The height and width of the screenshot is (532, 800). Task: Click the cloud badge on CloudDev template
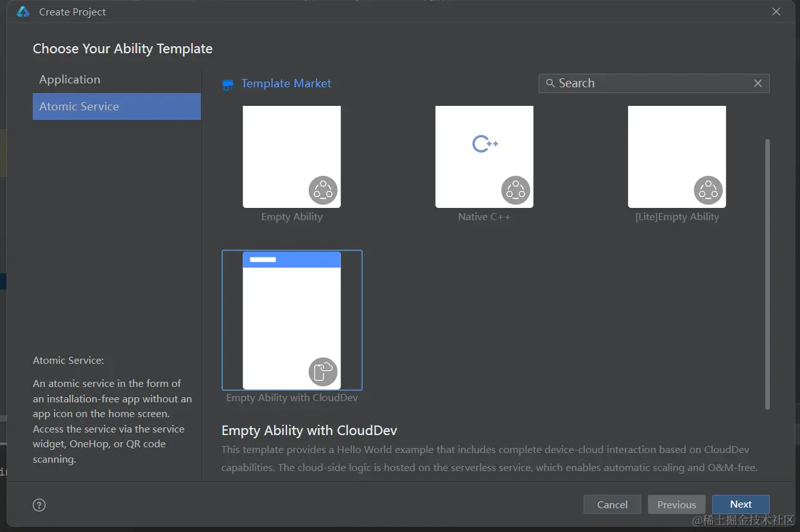point(323,372)
